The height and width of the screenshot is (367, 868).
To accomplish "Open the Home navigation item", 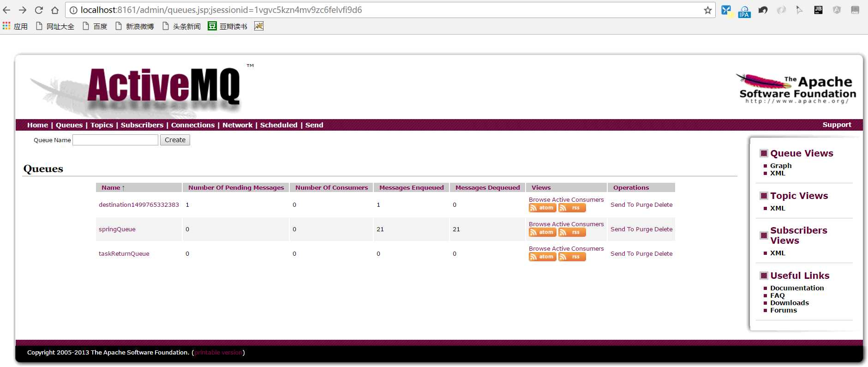I will pos(37,125).
